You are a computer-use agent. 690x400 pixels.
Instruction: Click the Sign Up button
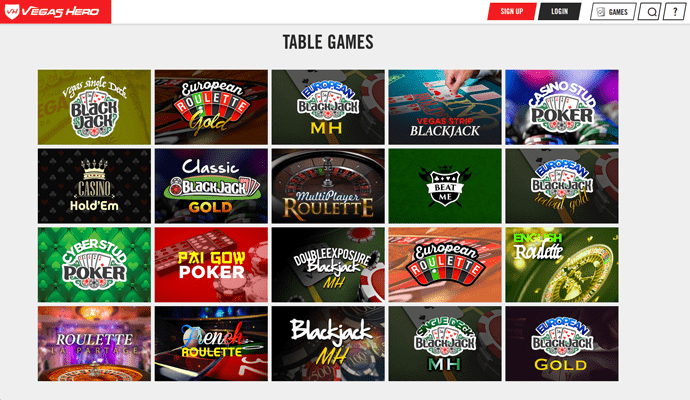(x=512, y=11)
